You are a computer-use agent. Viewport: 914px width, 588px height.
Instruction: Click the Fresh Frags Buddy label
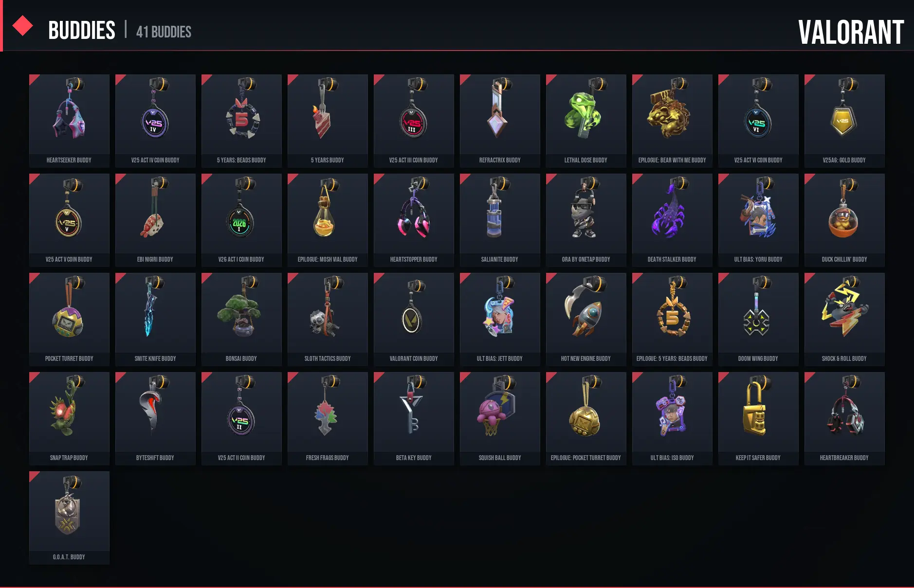click(328, 458)
